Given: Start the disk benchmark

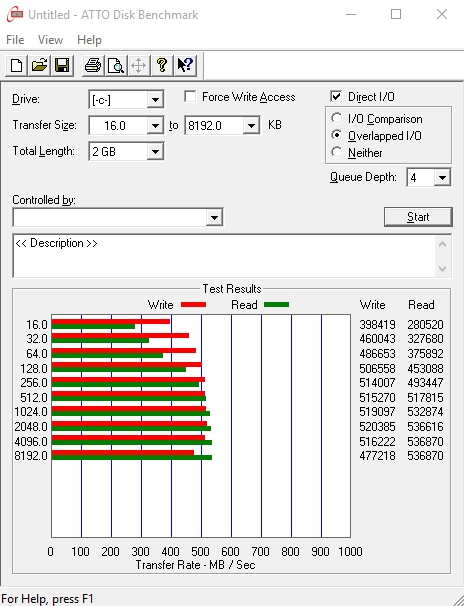Looking at the screenshot, I should 418,217.
